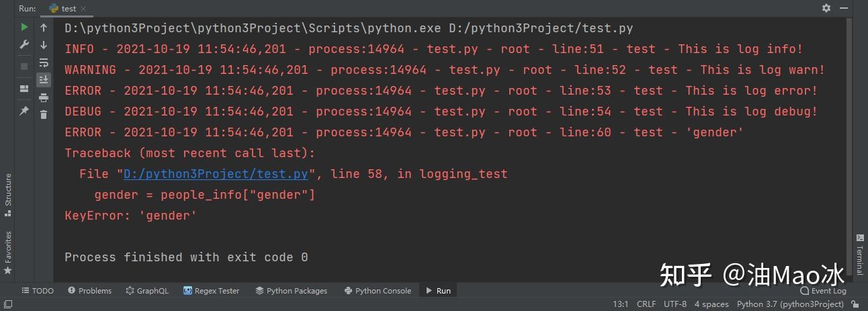The height and width of the screenshot is (311, 868).
Task: Rerun the test script with green play icon
Action: point(24,28)
